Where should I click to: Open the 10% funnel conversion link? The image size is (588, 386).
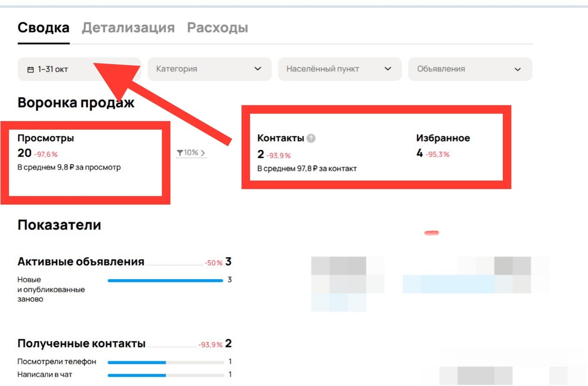point(192,153)
